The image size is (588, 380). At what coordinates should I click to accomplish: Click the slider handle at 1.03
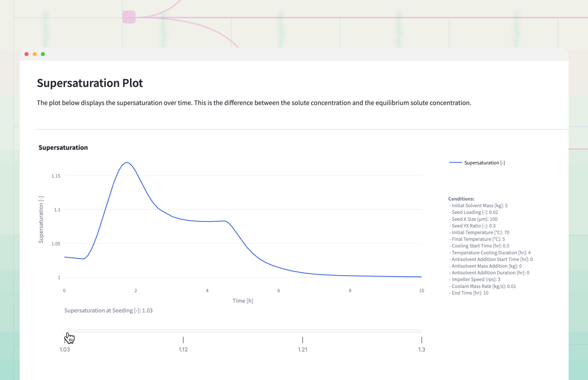click(x=65, y=331)
